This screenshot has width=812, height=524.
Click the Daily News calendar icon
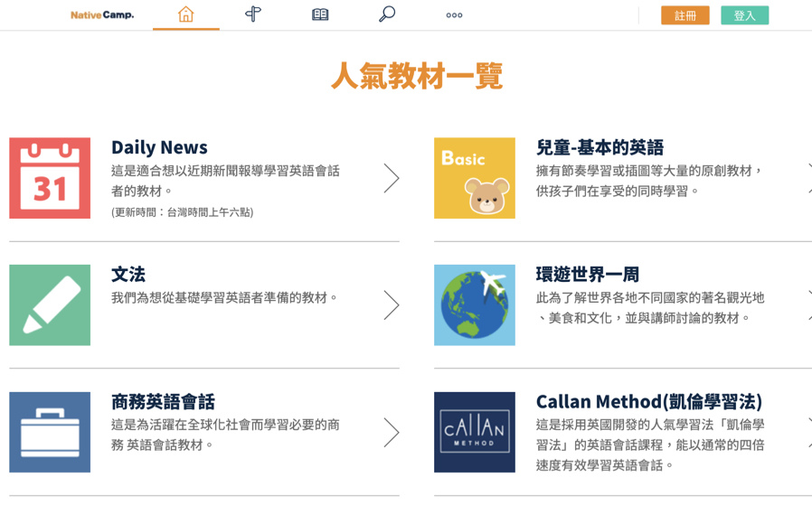50,178
